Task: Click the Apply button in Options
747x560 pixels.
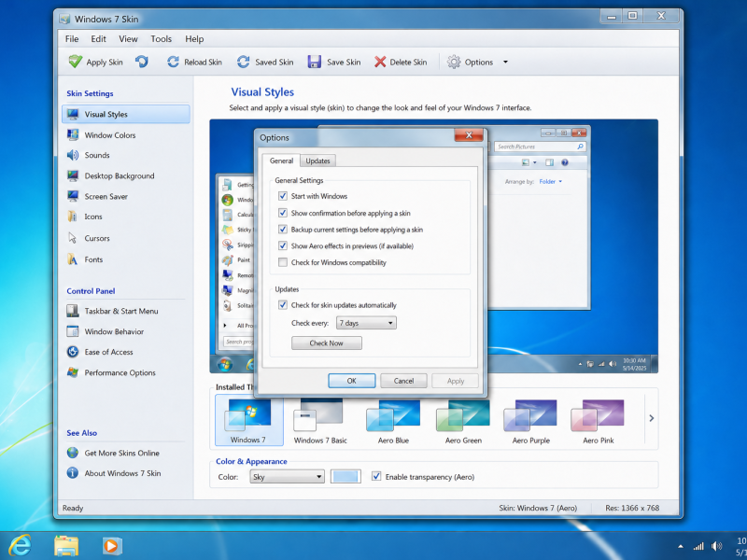Action: 455,381
